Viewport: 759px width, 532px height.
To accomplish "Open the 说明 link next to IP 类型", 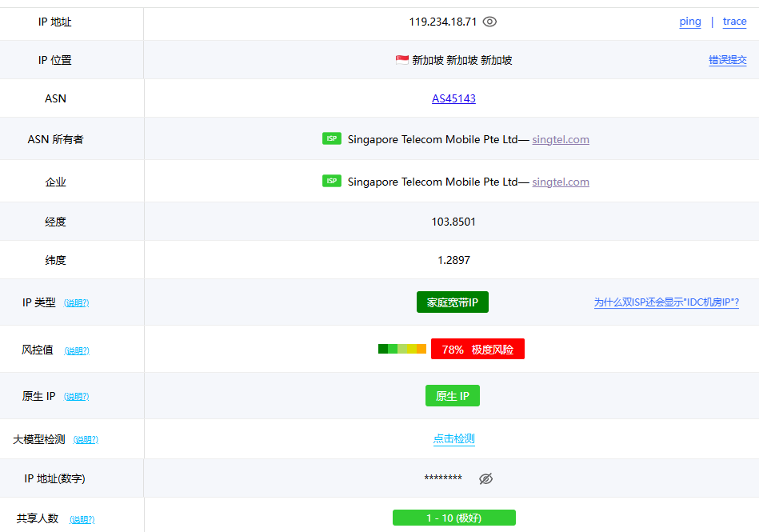I will [77, 302].
